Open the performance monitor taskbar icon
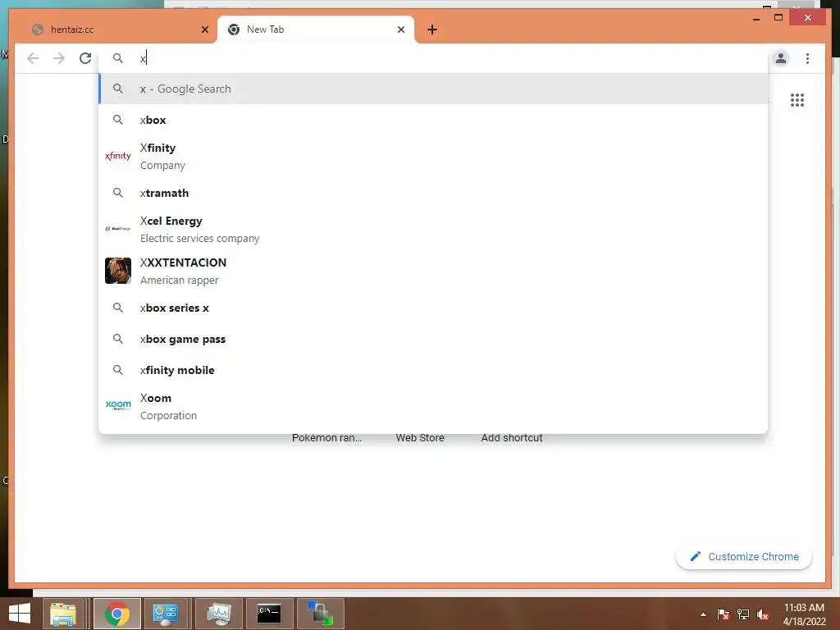Screen dimensions: 840x630 pyautogui.click(x=218, y=614)
